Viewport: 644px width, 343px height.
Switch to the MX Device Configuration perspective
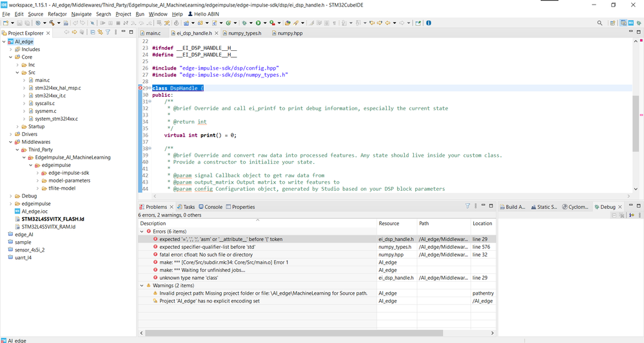pos(631,23)
